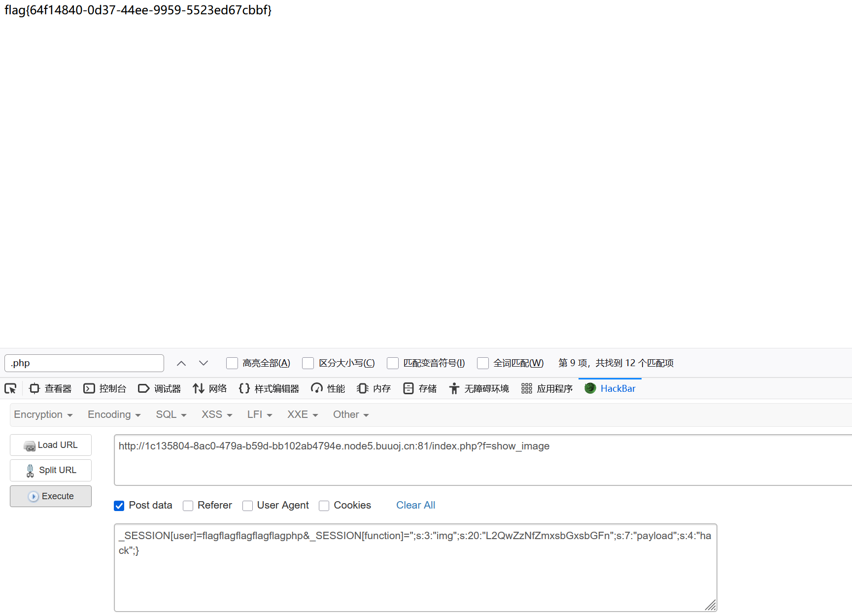This screenshot has height=616, width=852.
Task: Toggle Whole Words (全词匹配) checkbox
Action: coord(483,363)
